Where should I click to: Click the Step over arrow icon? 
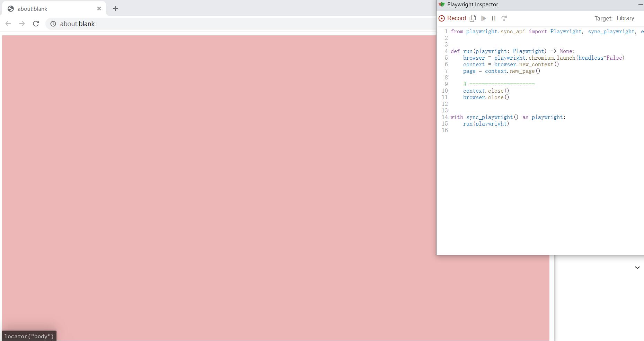504,18
